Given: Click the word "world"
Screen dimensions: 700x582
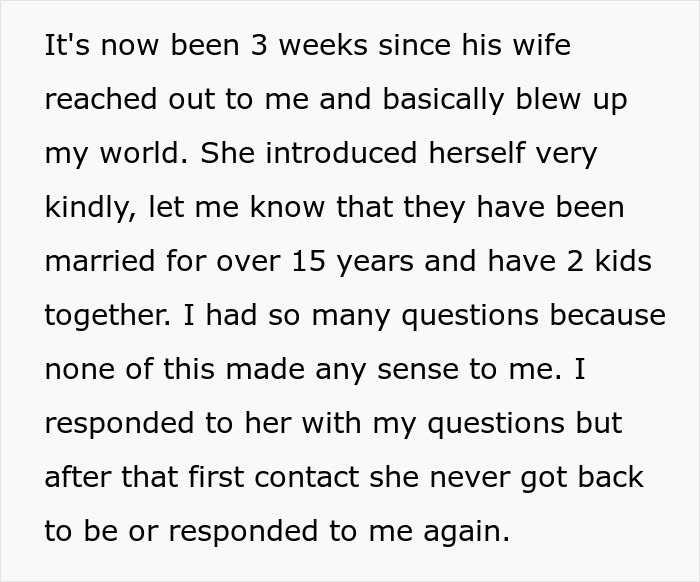Looking at the screenshot, I should point(145,154).
